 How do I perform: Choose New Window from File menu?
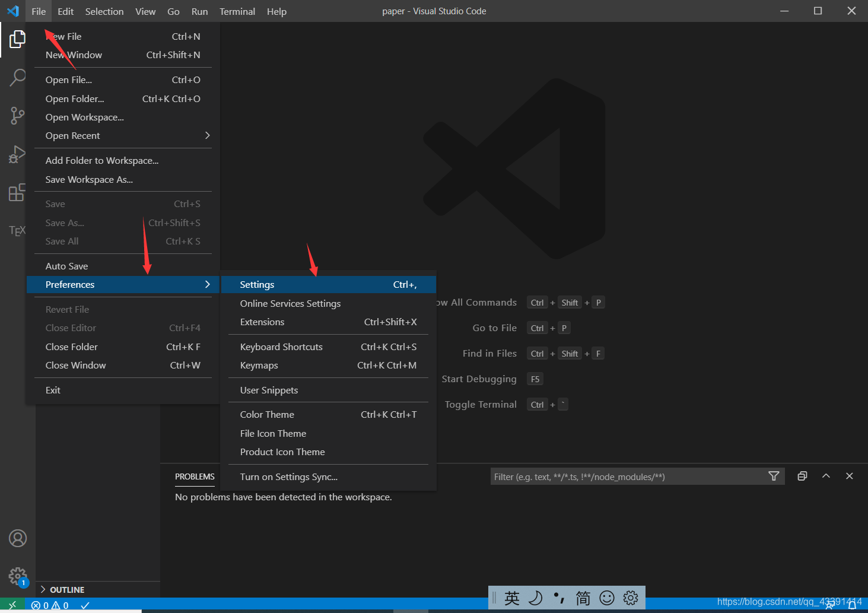pyautogui.click(x=123, y=55)
